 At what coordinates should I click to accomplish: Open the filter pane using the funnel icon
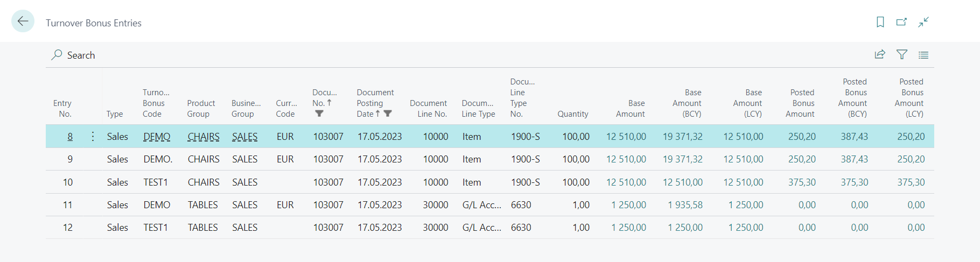click(902, 54)
